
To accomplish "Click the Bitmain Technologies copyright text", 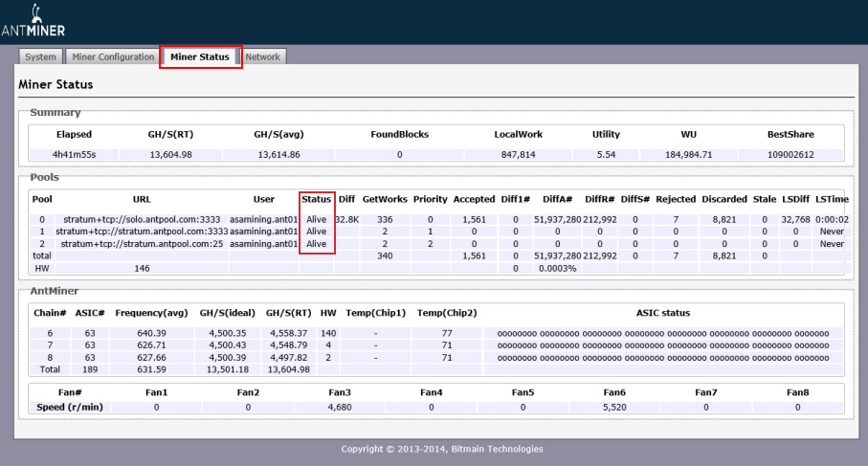I will [442, 449].
